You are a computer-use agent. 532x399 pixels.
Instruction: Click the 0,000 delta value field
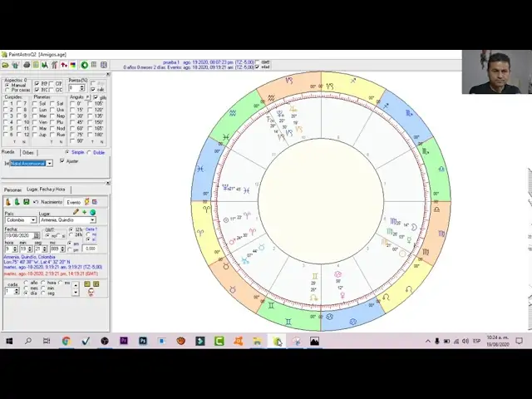point(90,249)
